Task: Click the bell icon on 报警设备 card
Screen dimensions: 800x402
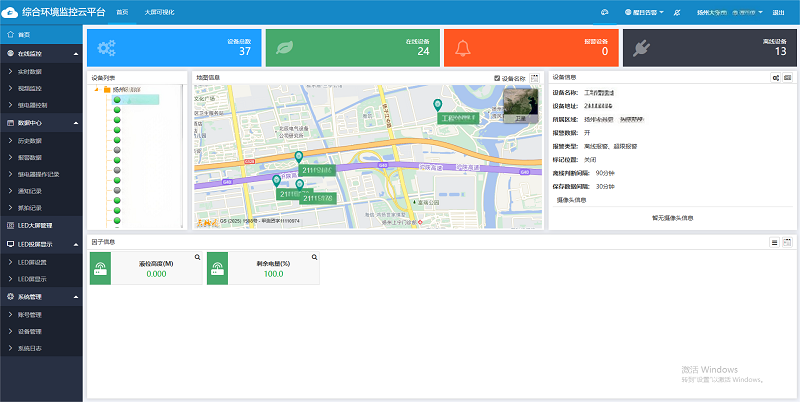Action: pos(463,47)
